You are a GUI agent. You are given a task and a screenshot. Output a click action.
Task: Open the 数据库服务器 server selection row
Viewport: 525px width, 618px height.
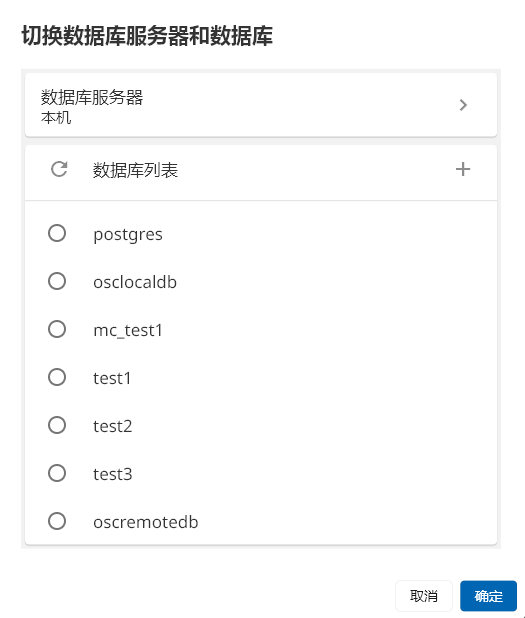point(261,105)
